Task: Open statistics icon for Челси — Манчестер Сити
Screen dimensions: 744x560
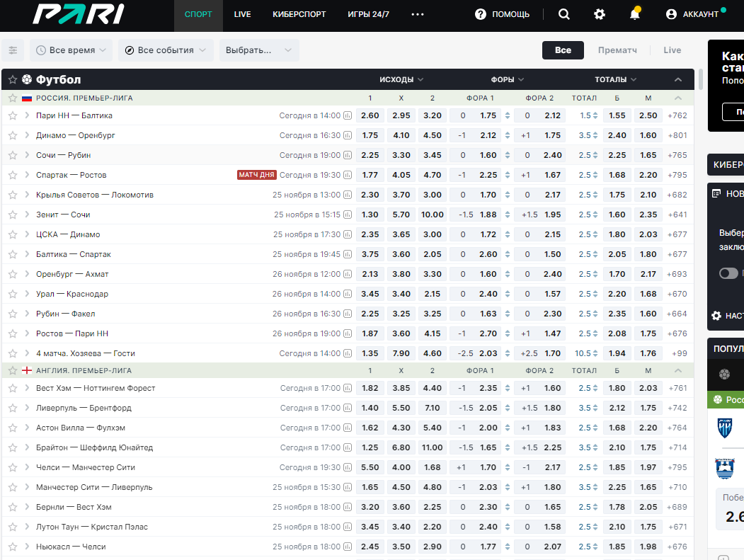Action: click(x=348, y=467)
